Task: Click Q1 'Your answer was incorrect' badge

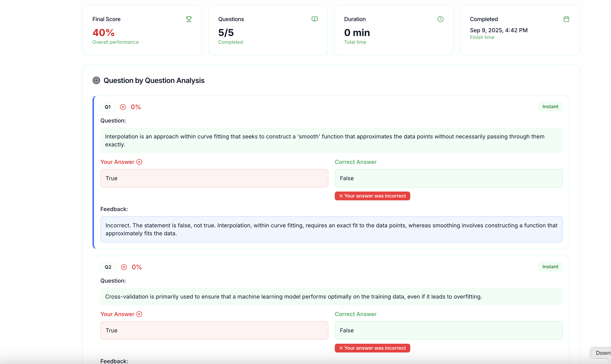Action: (x=372, y=196)
